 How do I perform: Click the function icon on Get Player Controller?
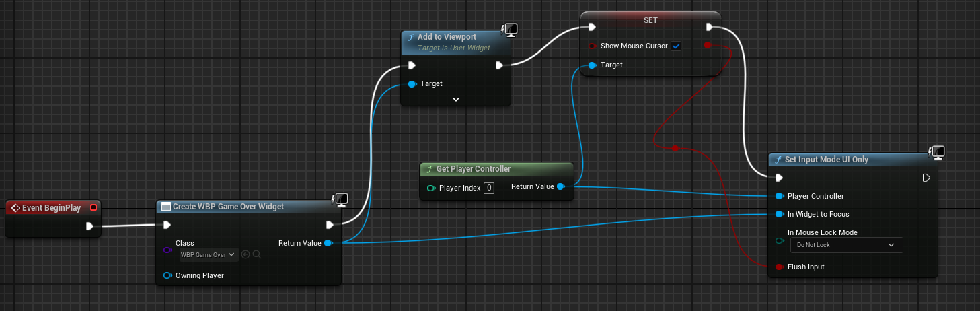tap(429, 169)
